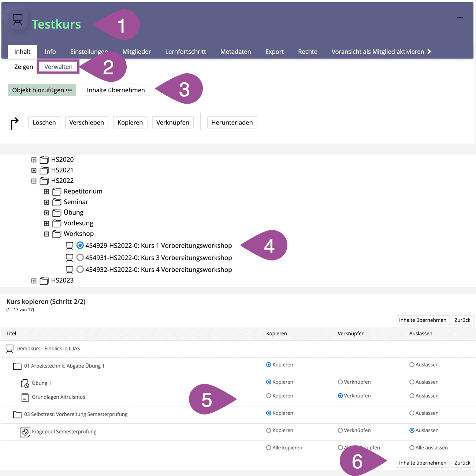Click the Demokurs course icon in table
Viewport: 476px width, 476px height.
pyautogui.click(x=10, y=349)
